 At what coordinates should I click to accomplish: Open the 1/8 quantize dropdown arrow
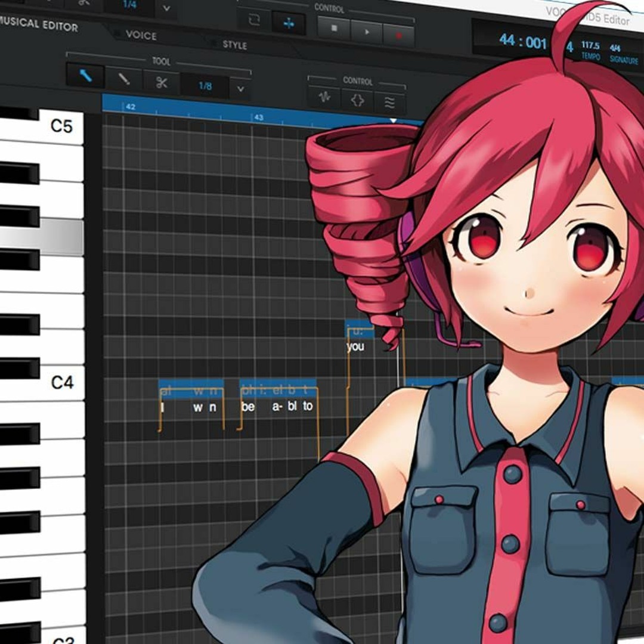pyautogui.click(x=240, y=89)
